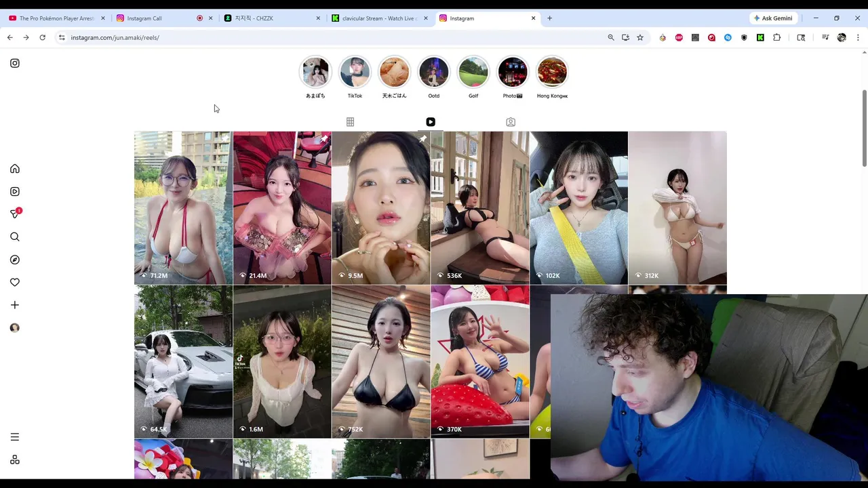Open the Ask Gemini button
The image size is (868, 488).
click(x=773, y=18)
